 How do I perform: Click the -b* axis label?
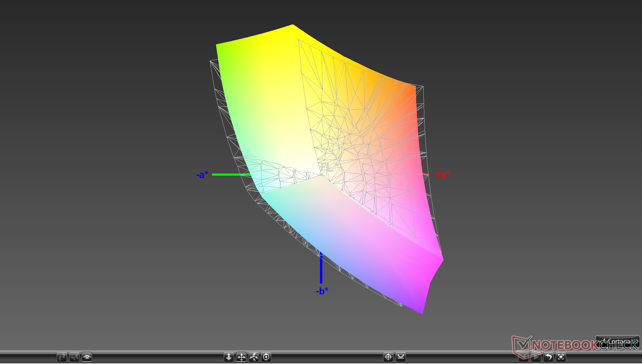[322, 291]
